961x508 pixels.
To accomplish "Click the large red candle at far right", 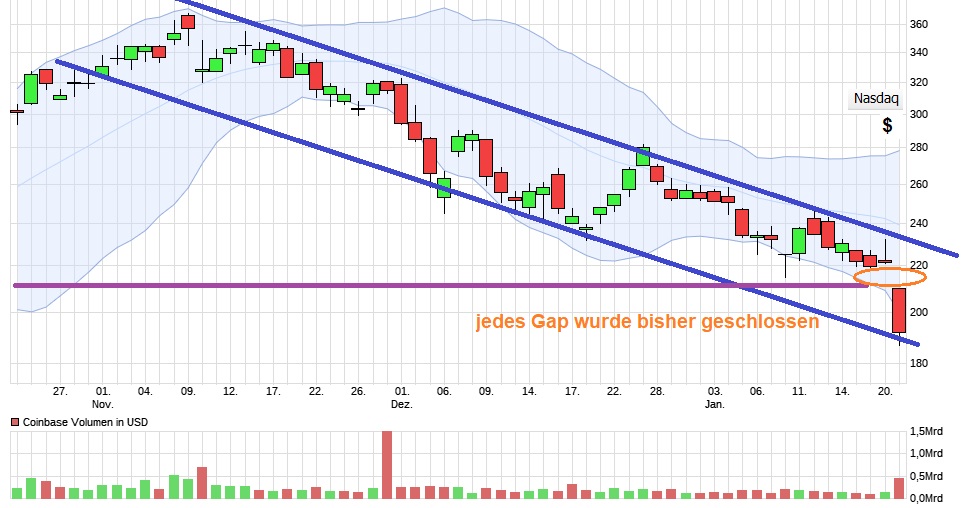I will tap(899, 310).
